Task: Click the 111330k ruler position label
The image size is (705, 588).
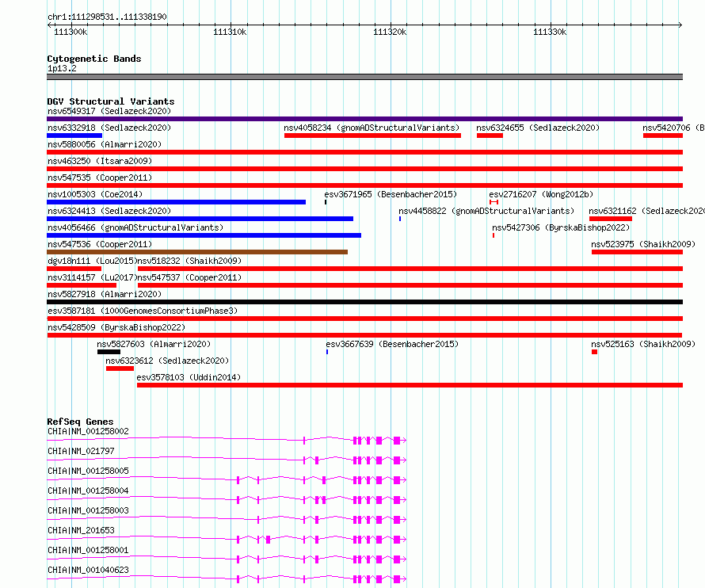Action: 550,32
